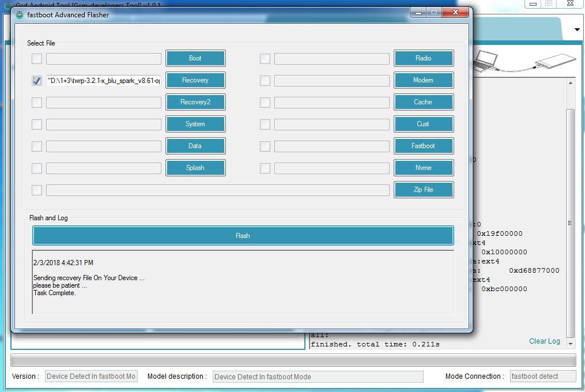This screenshot has height=392, width=585.
Task: Open the top-right dropdown arrow
Action: click(577, 30)
